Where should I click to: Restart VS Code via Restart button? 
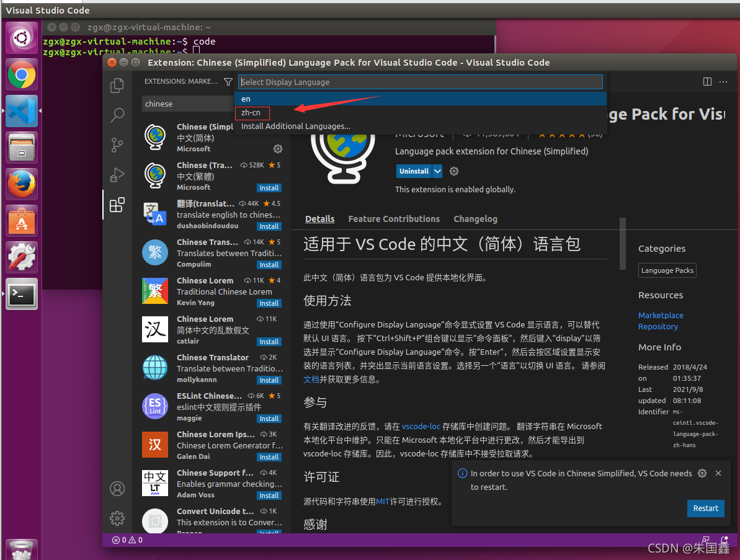point(705,508)
